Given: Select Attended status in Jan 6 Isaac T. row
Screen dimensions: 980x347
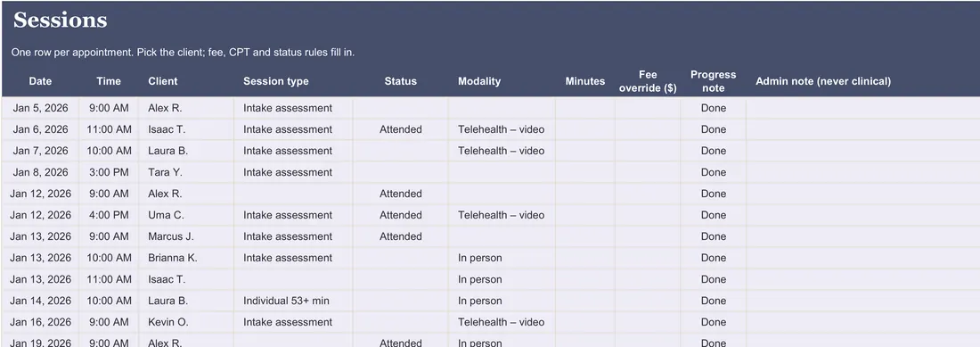Looking at the screenshot, I should point(401,129).
